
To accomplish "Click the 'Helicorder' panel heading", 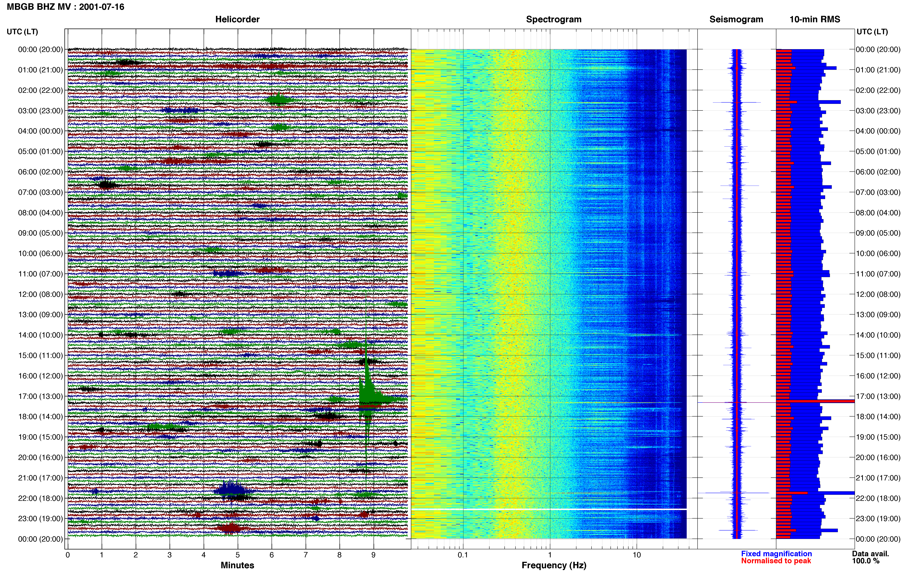I will point(237,19).
